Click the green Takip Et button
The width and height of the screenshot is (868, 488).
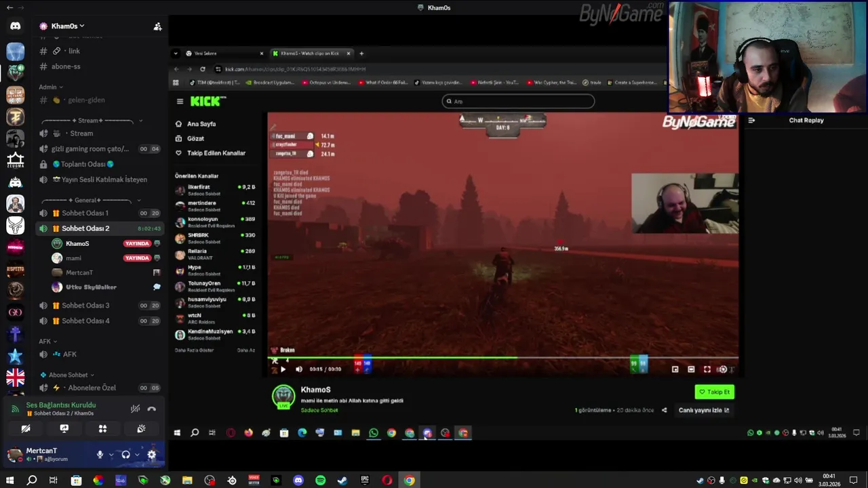pos(715,392)
